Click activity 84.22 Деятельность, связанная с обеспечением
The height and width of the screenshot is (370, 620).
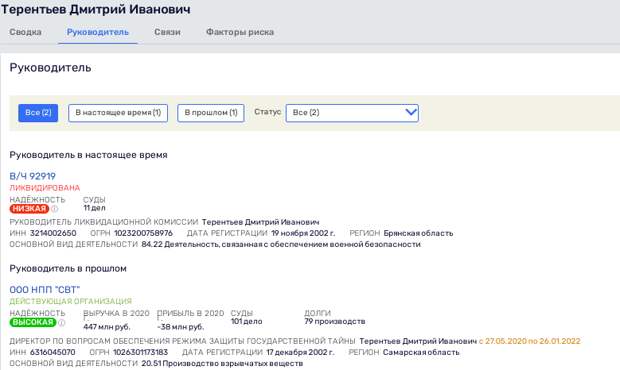[x=281, y=245]
